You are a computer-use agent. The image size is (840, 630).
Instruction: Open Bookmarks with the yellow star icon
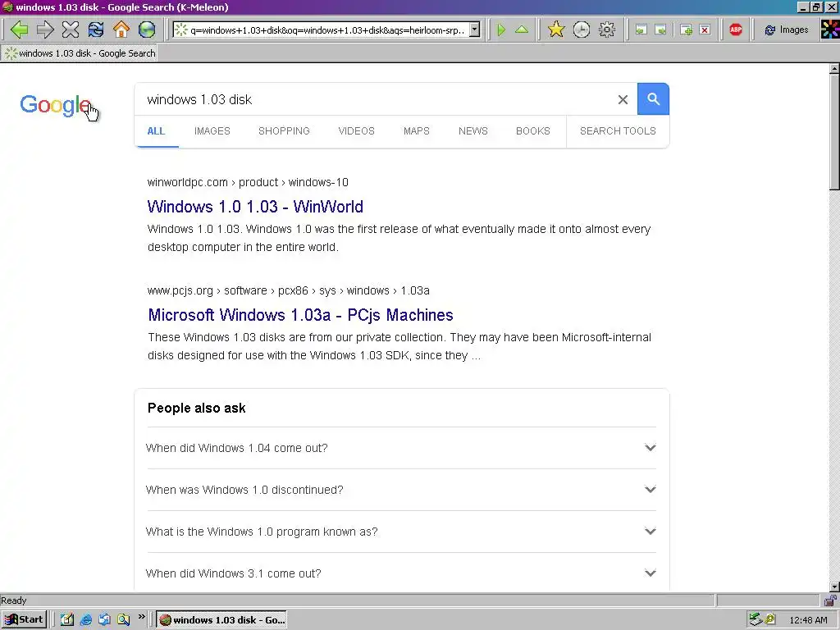(556, 30)
